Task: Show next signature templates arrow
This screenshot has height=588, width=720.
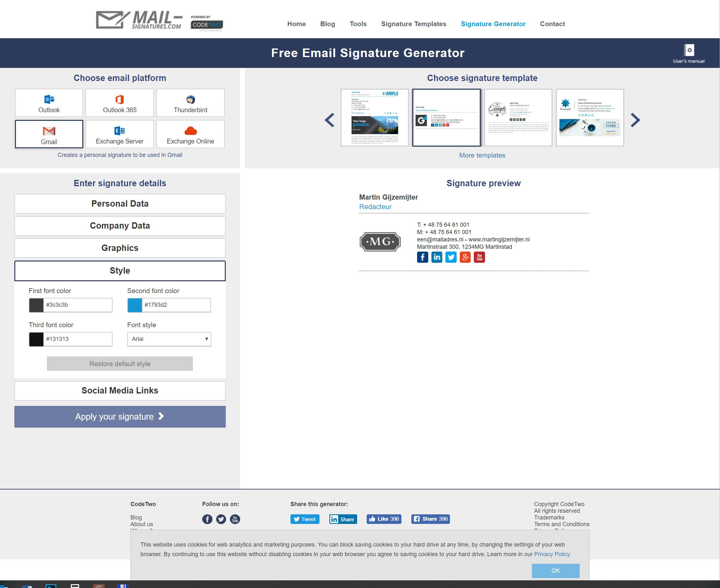Action: pos(635,120)
